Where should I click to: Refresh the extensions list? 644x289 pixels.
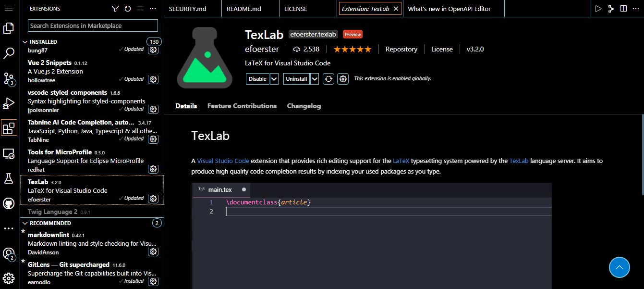coord(128,9)
